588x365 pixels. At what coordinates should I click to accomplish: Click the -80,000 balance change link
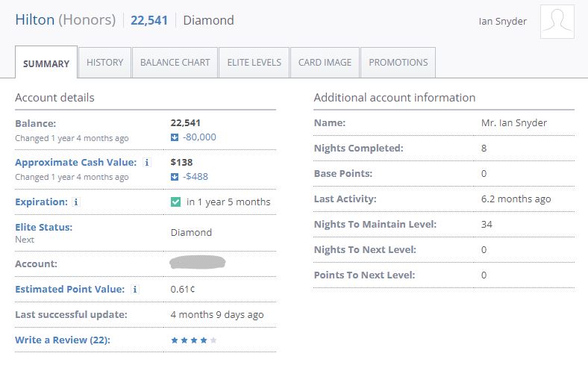199,137
